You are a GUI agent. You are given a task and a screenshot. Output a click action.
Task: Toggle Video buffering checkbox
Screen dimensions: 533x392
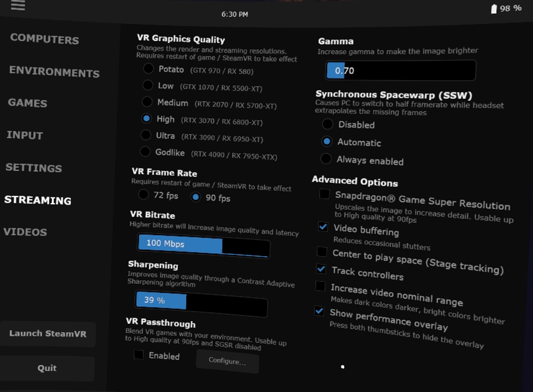(323, 227)
